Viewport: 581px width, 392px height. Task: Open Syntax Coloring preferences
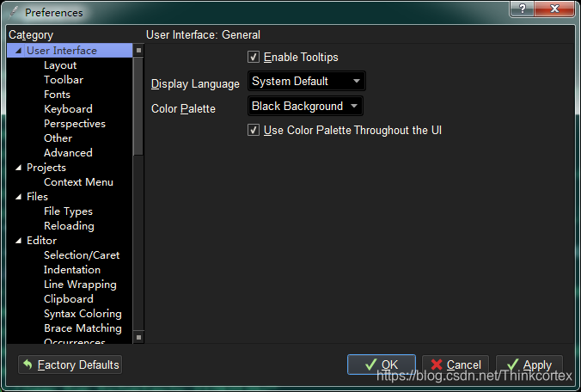coord(83,314)
